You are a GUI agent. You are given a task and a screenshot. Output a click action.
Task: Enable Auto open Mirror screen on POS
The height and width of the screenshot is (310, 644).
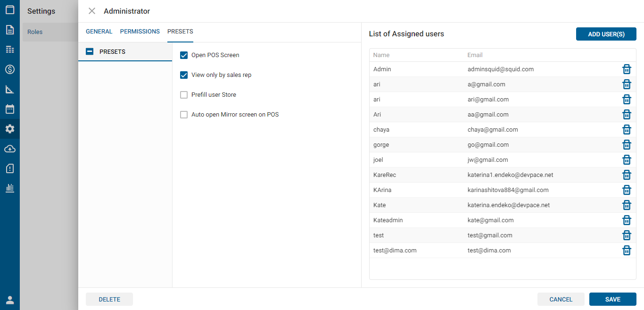[184, 115]
